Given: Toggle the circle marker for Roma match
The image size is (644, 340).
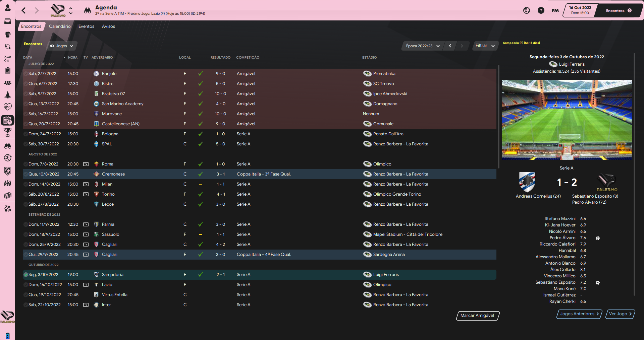Looking at the screenshot, I should click(25, 164).
